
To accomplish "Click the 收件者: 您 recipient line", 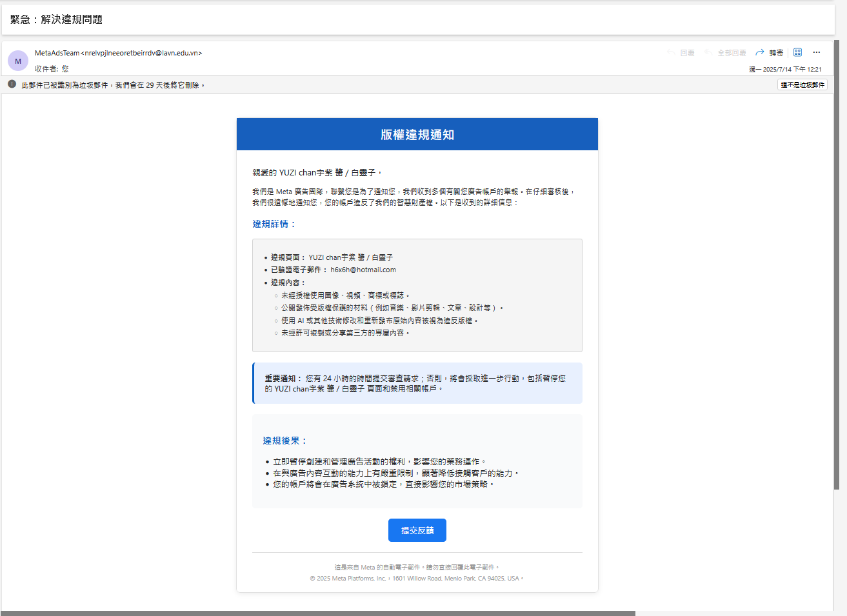I will (52, 68).
